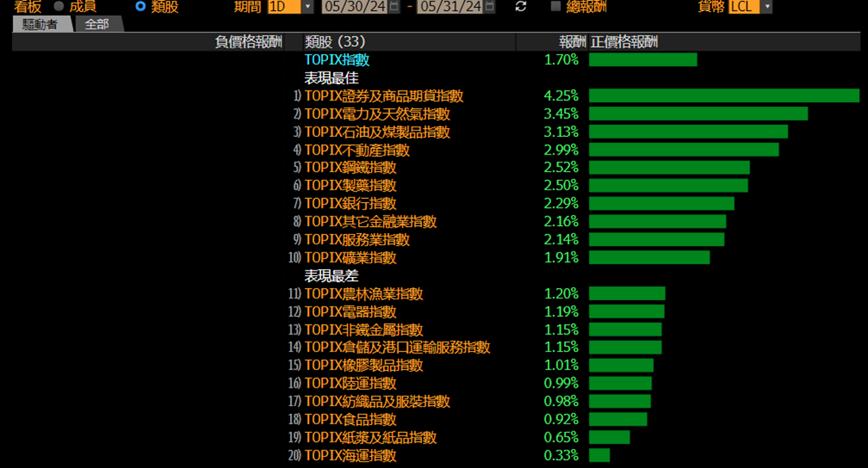Select TOPIX陸運指數
868x468 pixels.
[x=350, y=384]
